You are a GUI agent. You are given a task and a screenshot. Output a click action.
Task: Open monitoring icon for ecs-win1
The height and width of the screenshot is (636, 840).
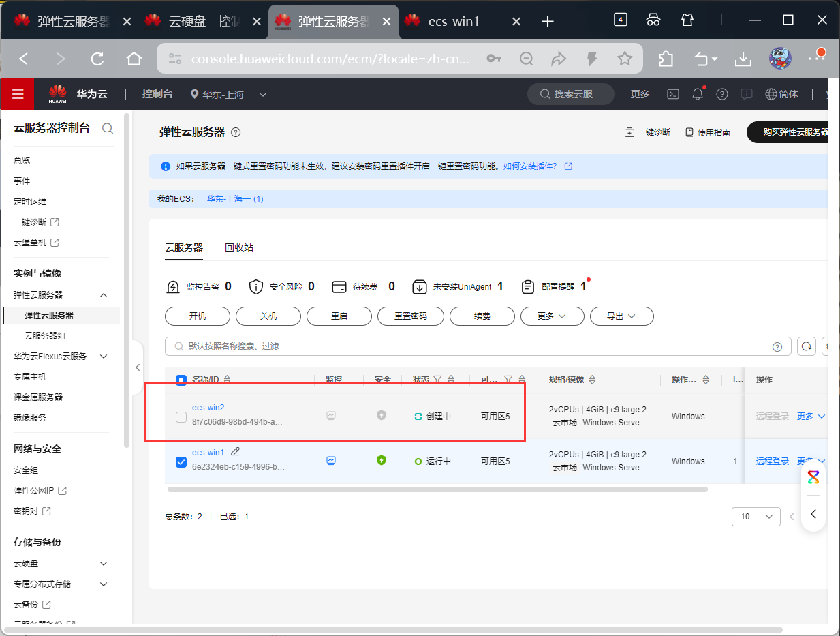point(331,460)
